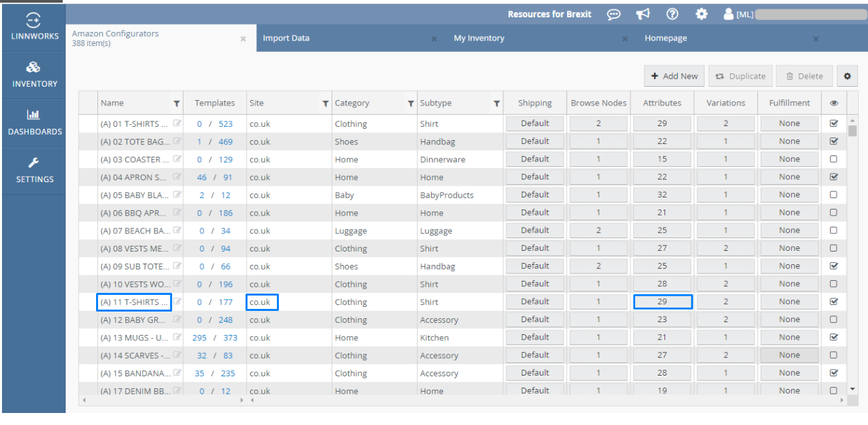868x425 pixels.
Task: Click the eye visibility column header
Action: [x=834, y=103]
